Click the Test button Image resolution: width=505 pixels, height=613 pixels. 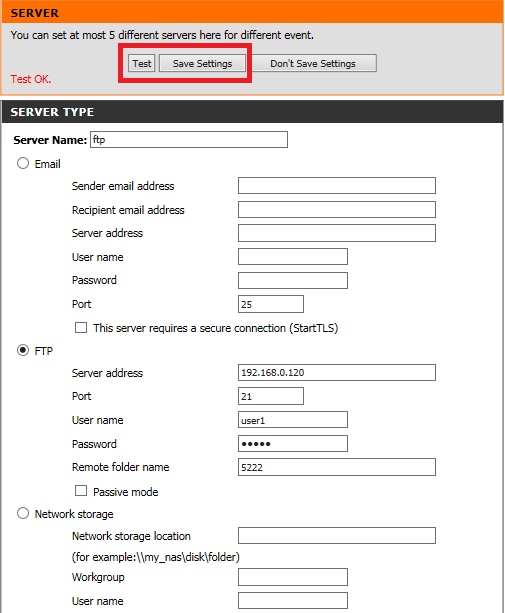tap(141, 63)
